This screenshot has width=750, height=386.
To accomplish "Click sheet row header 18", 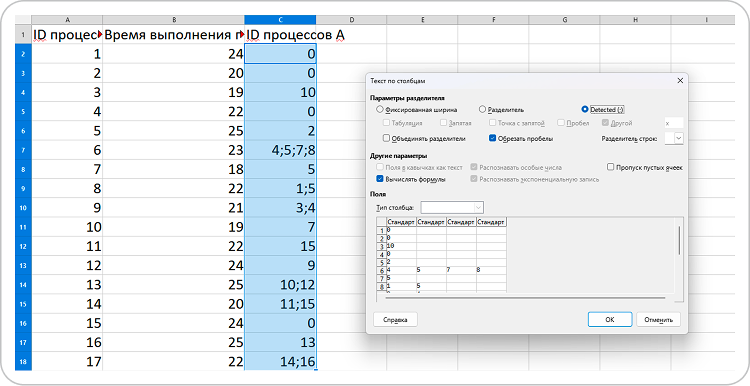I will [x=23, y=362].
